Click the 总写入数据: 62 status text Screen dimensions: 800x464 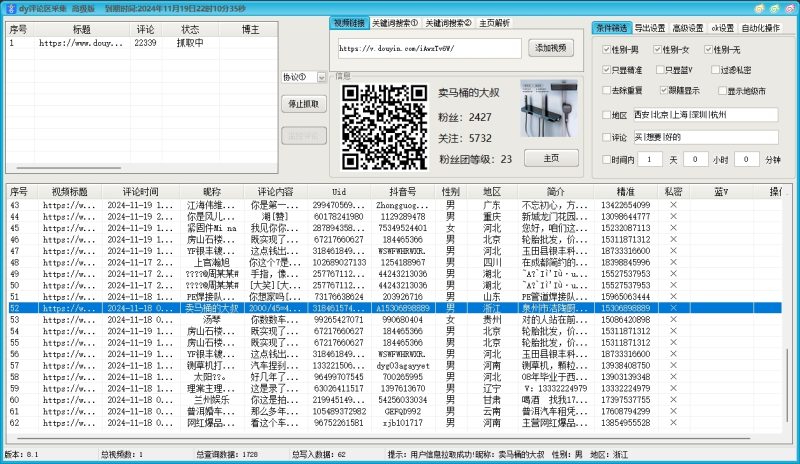tap(319, 454)
